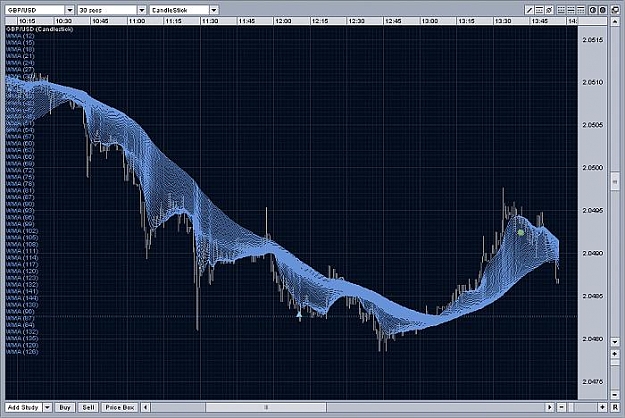Image resolution: width=625 pixels, height=418 pixels.
Task: Select the trend line drawing tool
Action: click(x=529, y=10)
